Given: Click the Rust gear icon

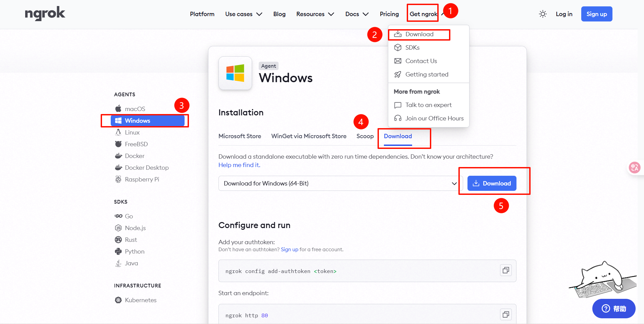Looking at the screenshot, I should (x=118, y=239).
